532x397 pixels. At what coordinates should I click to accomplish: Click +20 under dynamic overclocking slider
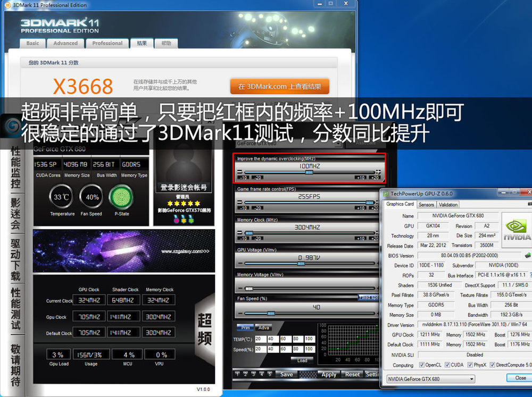point(375,178)
